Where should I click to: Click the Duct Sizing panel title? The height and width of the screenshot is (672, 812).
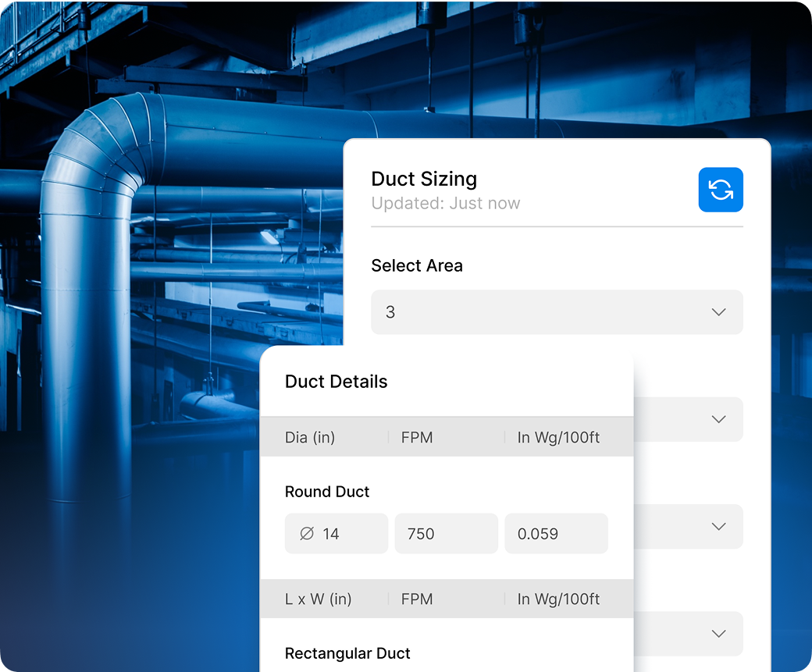point(424,179)
